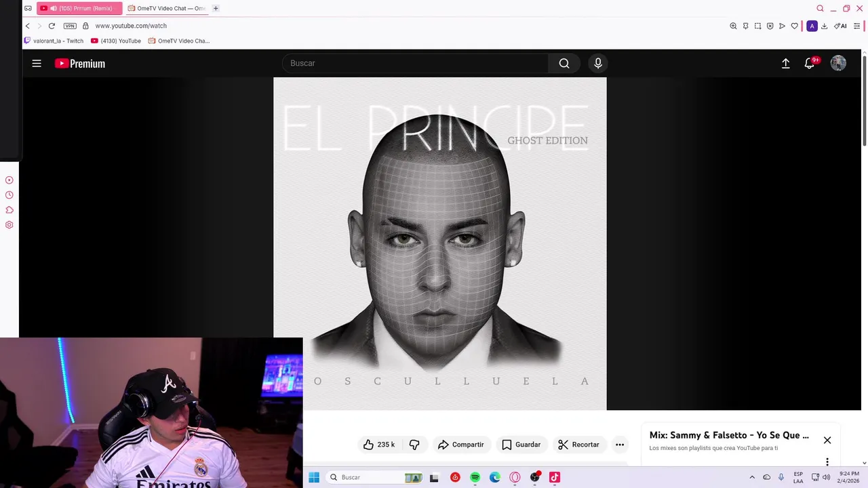Open Spotify from the taskbar
This screenshot has width=868, height=488.
click(x=475, y=477)
